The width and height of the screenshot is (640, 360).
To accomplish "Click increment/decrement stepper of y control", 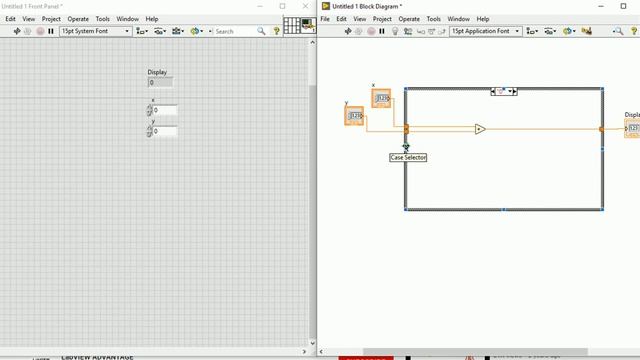I will (x=149, y=131).
